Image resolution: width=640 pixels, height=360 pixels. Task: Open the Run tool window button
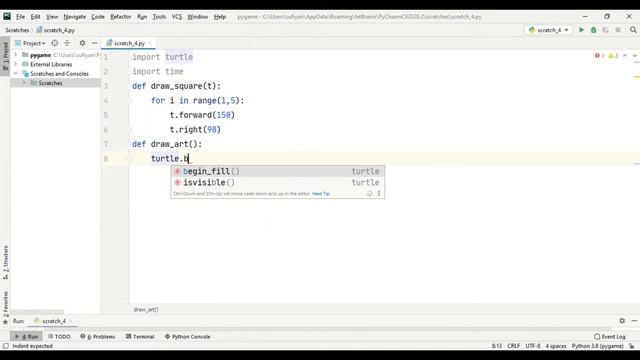pyautogui.click(x=27, y=336)
